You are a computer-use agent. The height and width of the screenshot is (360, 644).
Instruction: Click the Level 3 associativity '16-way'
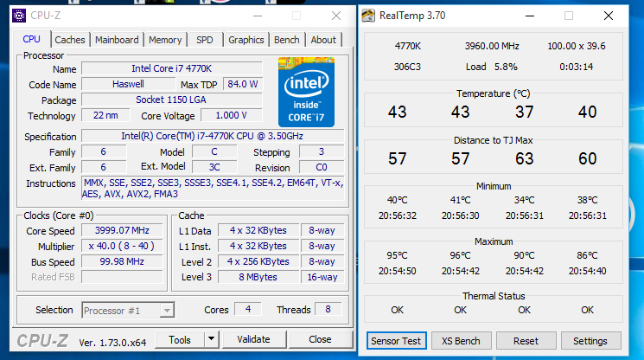(x=322, y=278)
